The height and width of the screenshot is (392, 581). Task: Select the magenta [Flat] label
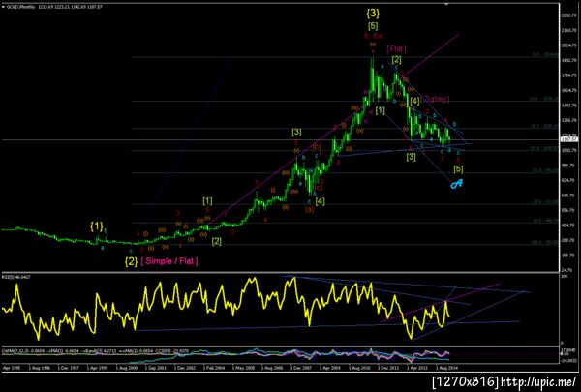pos(396,49)
